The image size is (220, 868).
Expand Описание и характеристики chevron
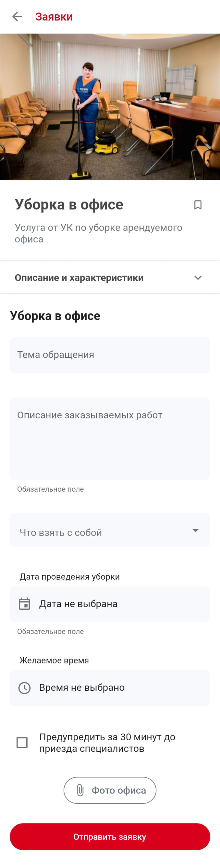(x=198, y=278)
